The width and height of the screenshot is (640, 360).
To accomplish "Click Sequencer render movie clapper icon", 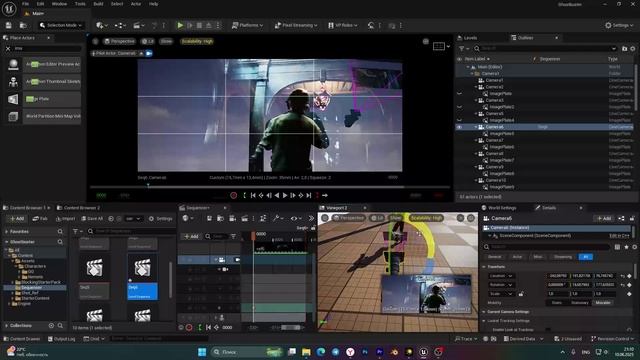I will [x=244, y=219].
